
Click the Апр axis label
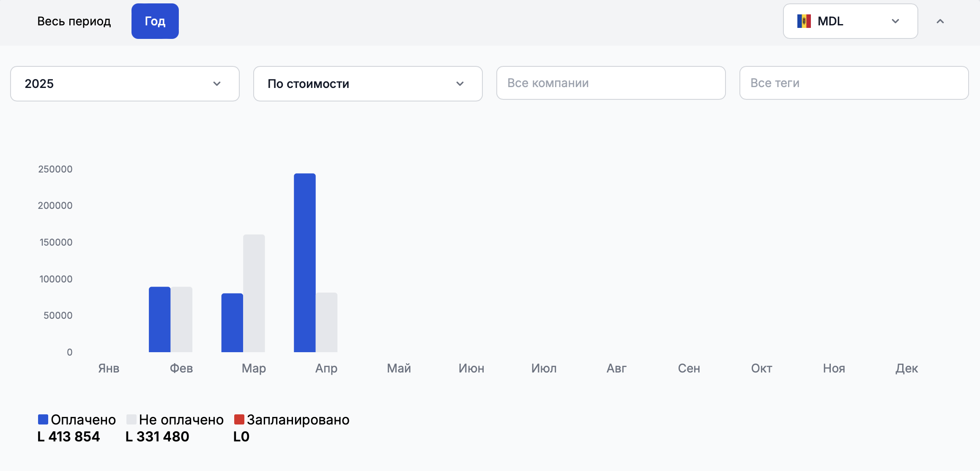326,368
